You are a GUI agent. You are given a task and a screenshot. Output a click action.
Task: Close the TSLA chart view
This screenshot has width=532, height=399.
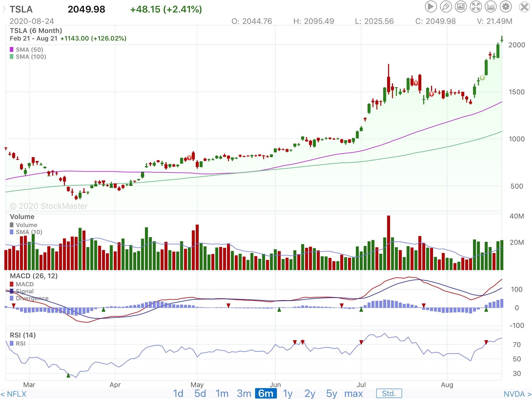[x=524, y=7]
